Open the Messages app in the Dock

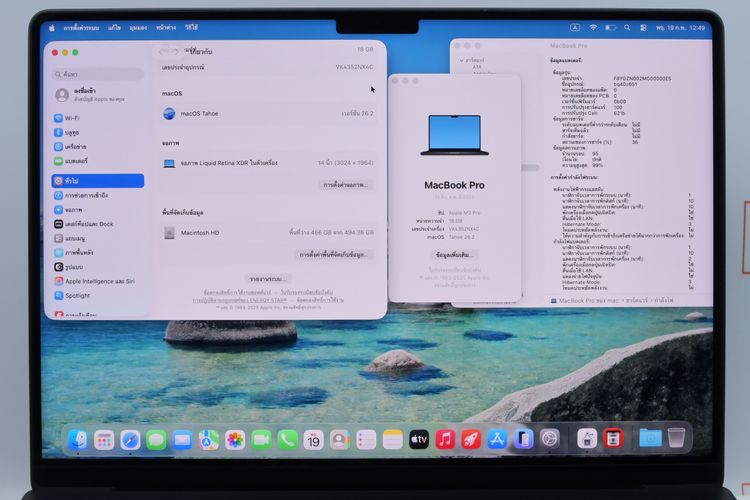[156, 439]
